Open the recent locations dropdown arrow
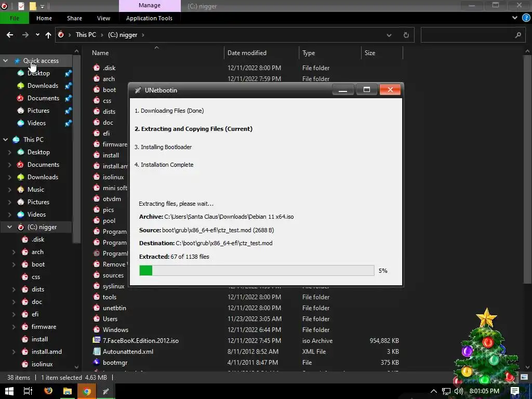Viewport: 532px width, 399px height. pyautogui.click(x=37, y=35)
